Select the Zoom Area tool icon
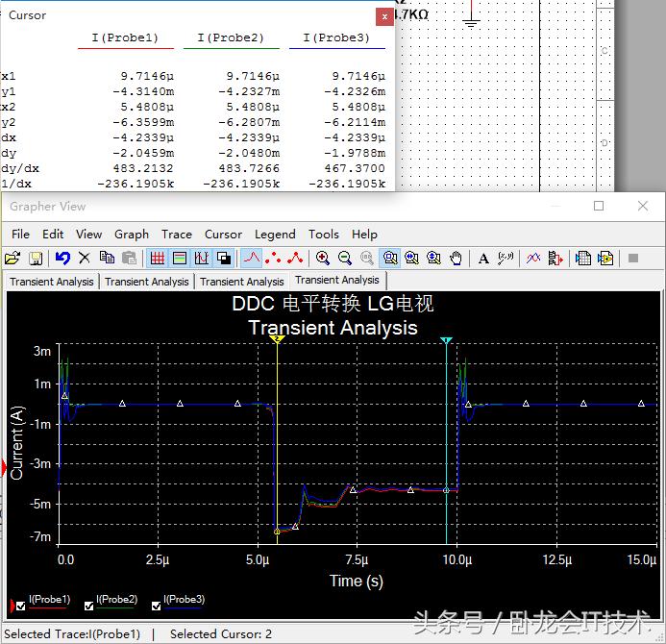666x644 pixels. pos(390,258)
